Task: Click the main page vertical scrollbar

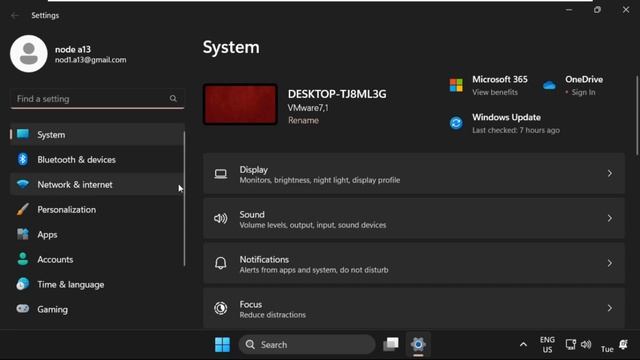Action: point(637,115)
